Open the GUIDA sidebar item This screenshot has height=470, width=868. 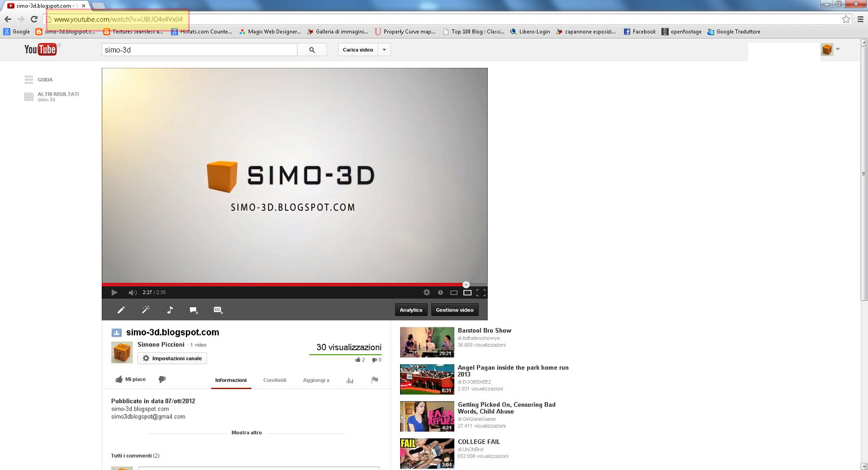click(39, 80)
